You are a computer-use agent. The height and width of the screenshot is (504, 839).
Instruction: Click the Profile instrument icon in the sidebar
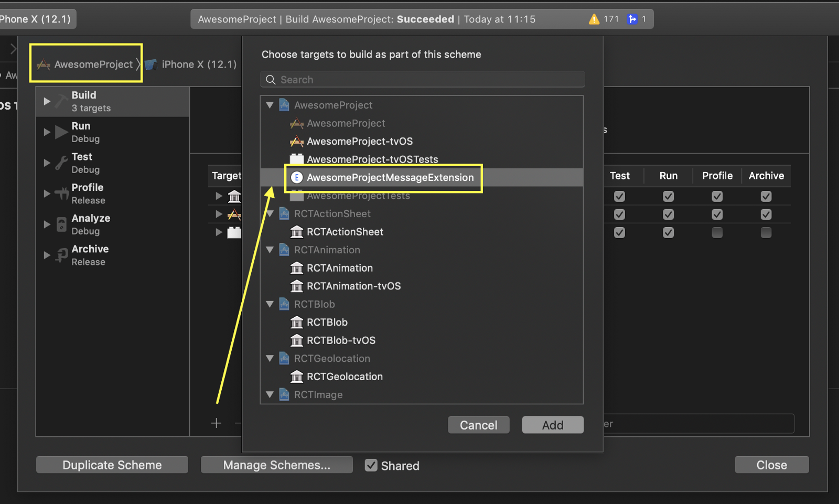pyautogui.click(x=61, y=194)
